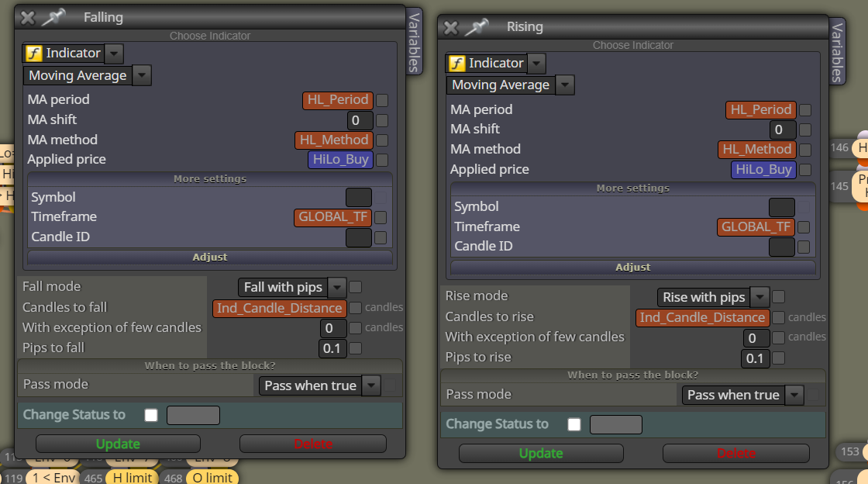Click Candle ID field in Falling panel
The width and height of the screenshot is (868, 484).
click(359, 237)
